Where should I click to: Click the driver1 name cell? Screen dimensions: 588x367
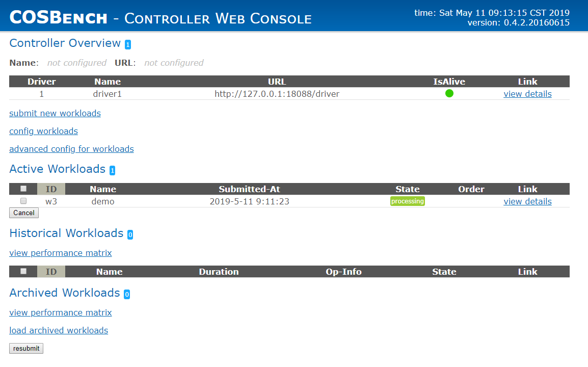(107, 94)
